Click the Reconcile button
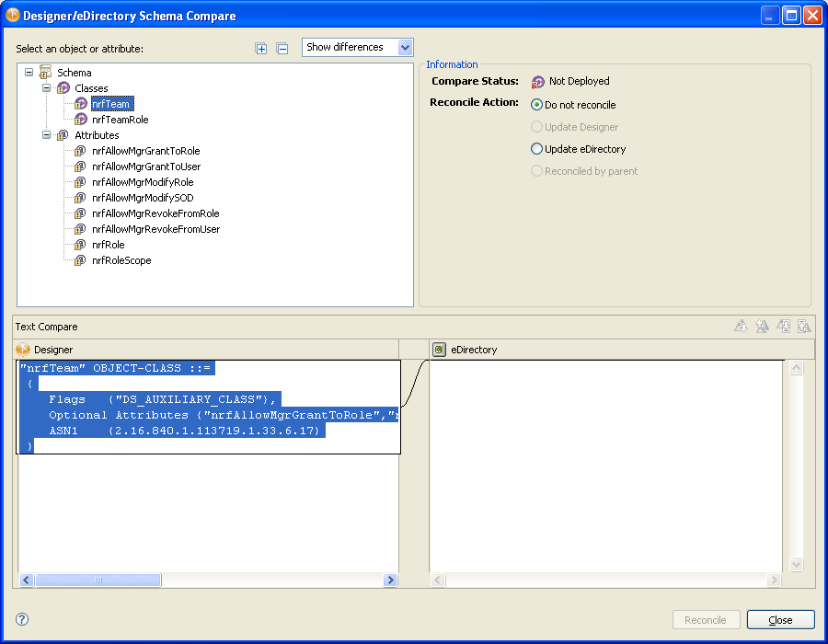Image resolution: width=828 pixels, height=644 pixels. pyautogui.click(x=705, y=620)
